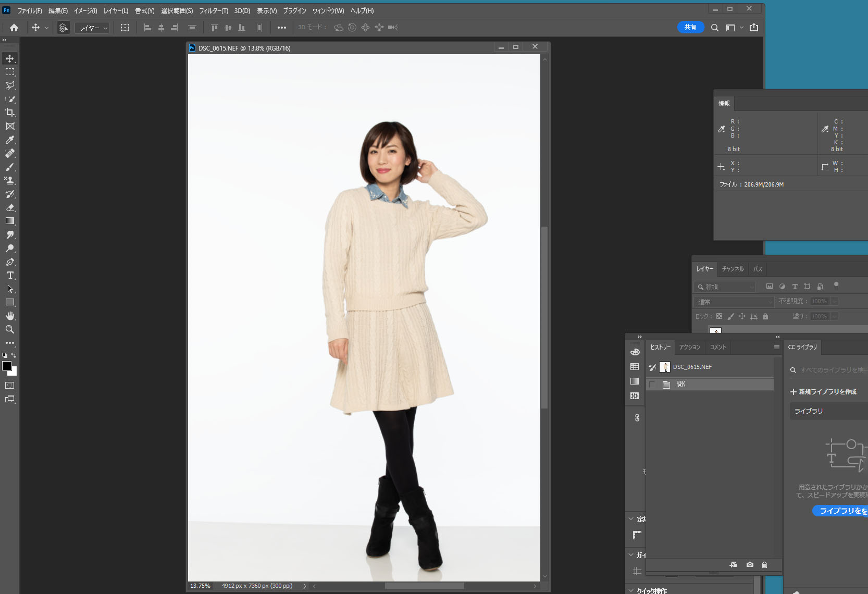Image resolution: width=868 pixels, height=594 pixels.
Task: Open workspace switcher dropdown arrow
Action: tap(741, 28)
